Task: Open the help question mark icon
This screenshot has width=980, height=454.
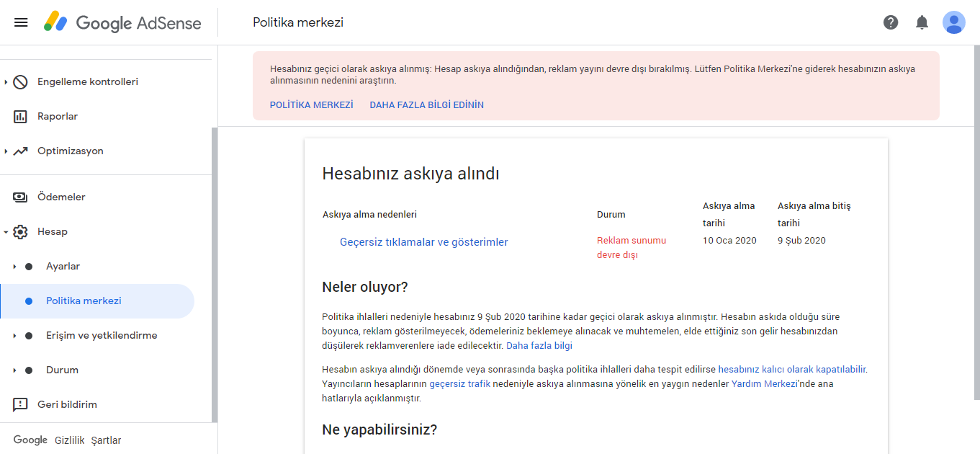Action: 891,22
